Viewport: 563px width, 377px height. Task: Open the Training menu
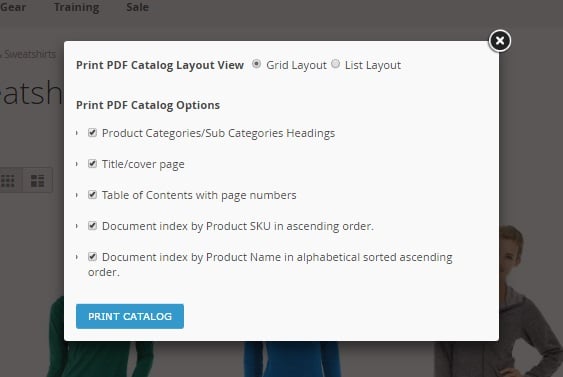[76, 7]
